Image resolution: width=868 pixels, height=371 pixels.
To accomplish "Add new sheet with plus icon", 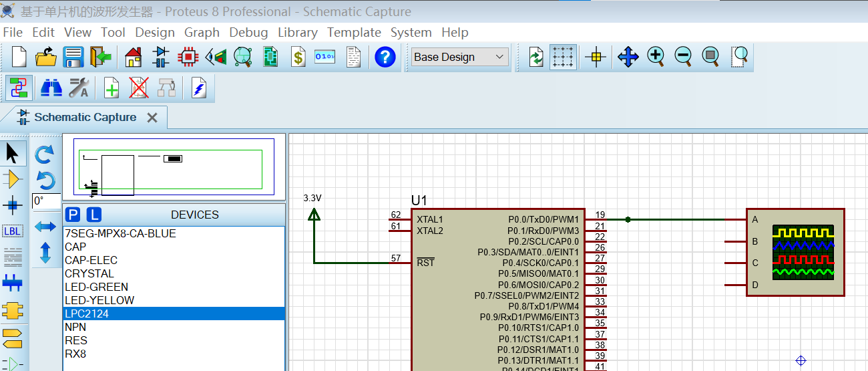I will click(112, 88).
